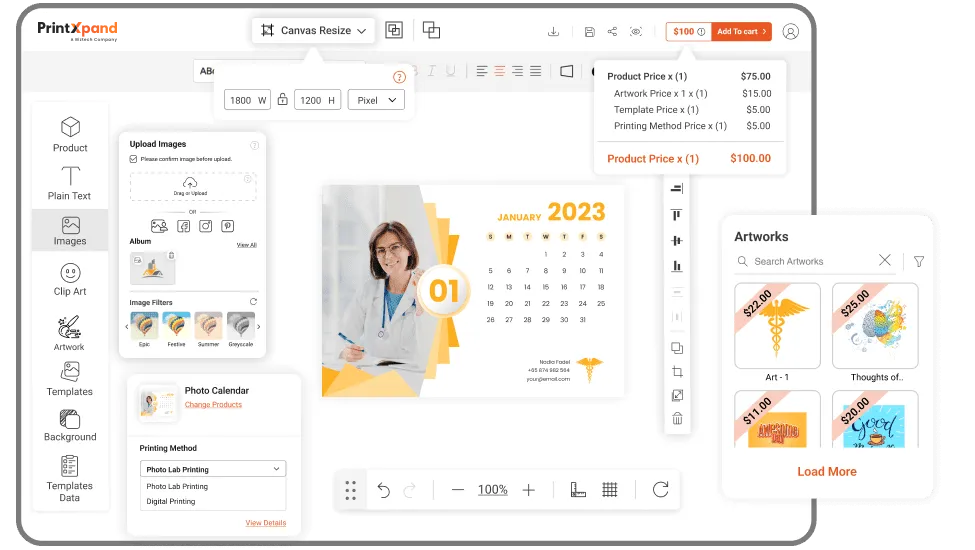
Task: Click the View Details link
Action: [x=266, y=523]
